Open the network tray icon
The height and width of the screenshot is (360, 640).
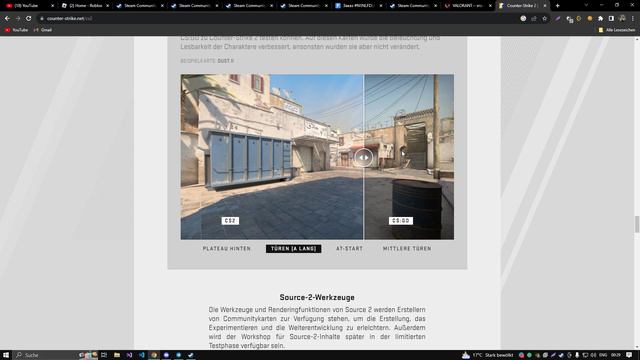[x=585, y=355]
